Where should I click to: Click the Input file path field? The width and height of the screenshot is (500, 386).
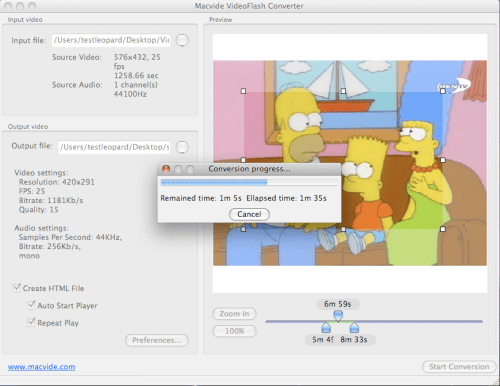click(111, 40)
